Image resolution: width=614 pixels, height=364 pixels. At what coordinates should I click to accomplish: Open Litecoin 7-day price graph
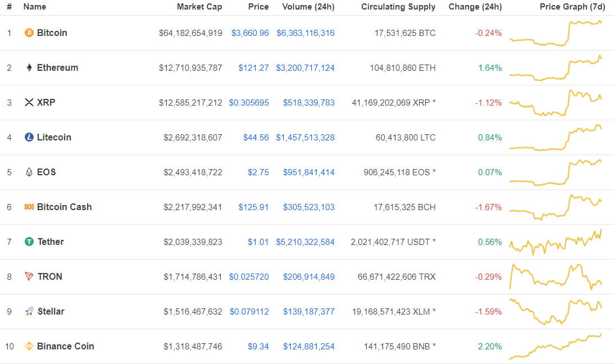pyautogui.click(x=556, y=138)
